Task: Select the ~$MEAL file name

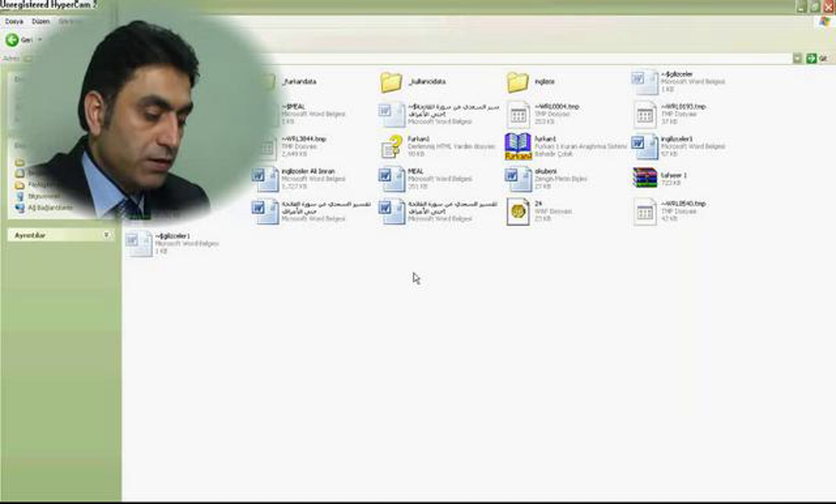Action: (x=293, y=107)
